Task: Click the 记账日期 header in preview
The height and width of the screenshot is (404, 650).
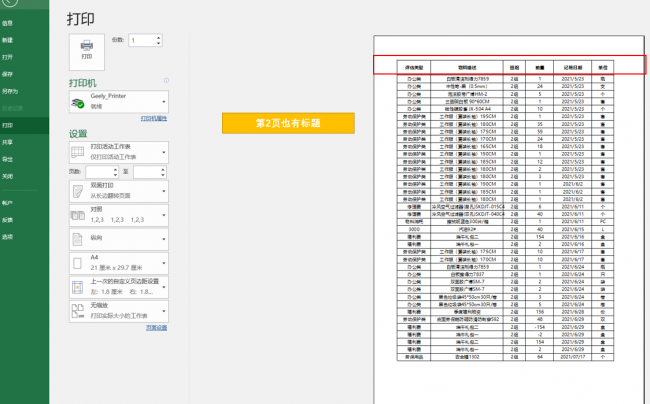Action: [572, 67]
